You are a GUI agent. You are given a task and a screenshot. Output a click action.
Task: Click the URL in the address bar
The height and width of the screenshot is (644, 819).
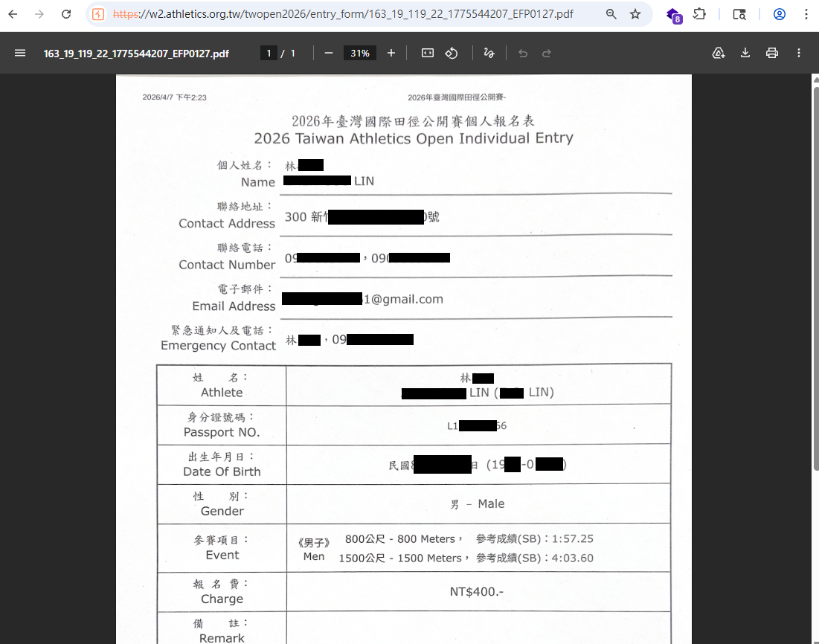pos(343,14)
